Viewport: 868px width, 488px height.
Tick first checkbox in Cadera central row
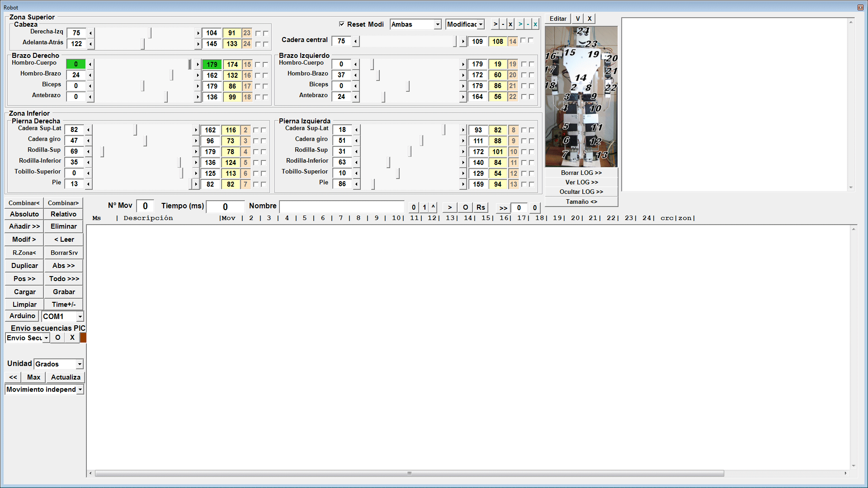pos(523,41)
